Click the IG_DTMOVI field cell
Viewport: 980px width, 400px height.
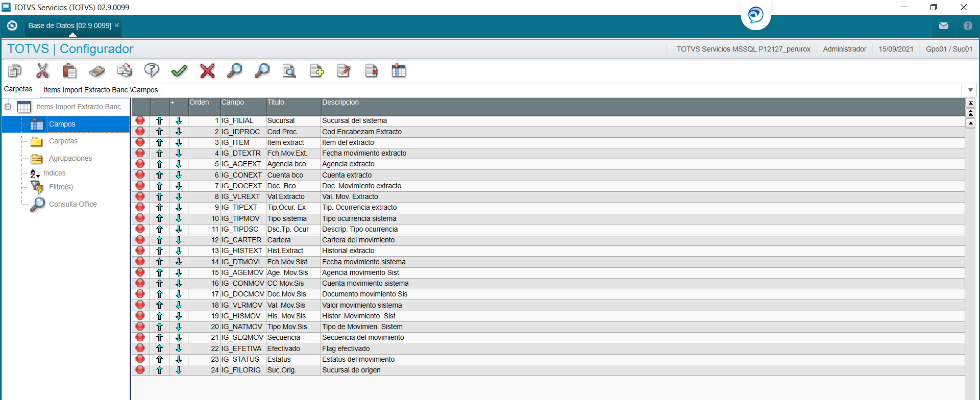tap(243, 262)
